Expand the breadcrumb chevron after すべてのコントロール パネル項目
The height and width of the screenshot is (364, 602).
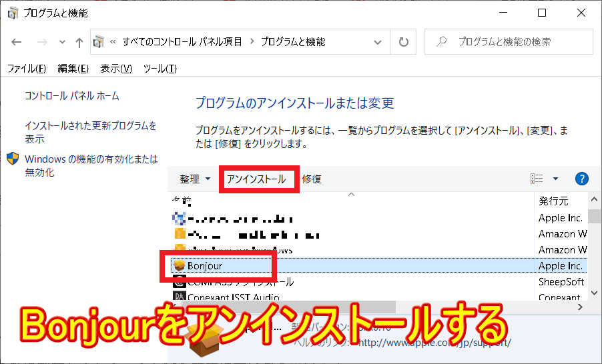pos(252,41)
